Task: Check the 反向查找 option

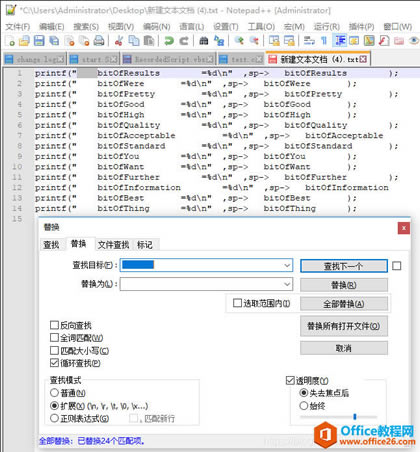Action: pyautogui.click(x=54, y=325)
